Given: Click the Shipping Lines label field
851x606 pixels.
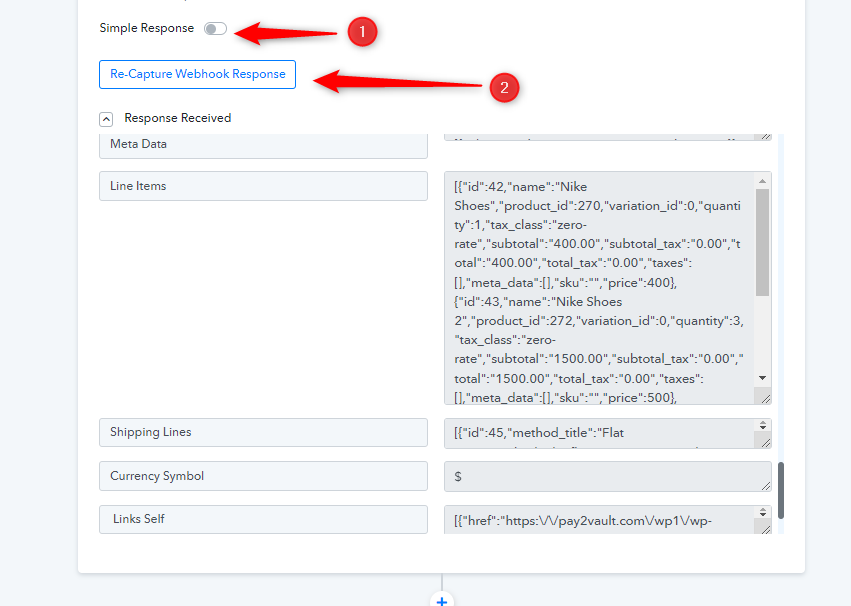Looking at the screenshot, I should click(263, 432).
